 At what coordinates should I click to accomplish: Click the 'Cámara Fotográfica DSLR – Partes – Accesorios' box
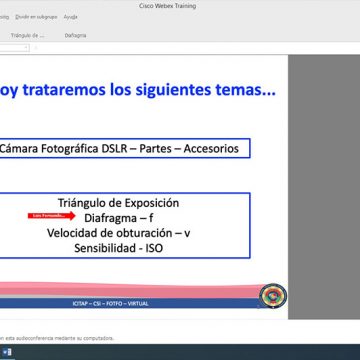tap(124, 148)
